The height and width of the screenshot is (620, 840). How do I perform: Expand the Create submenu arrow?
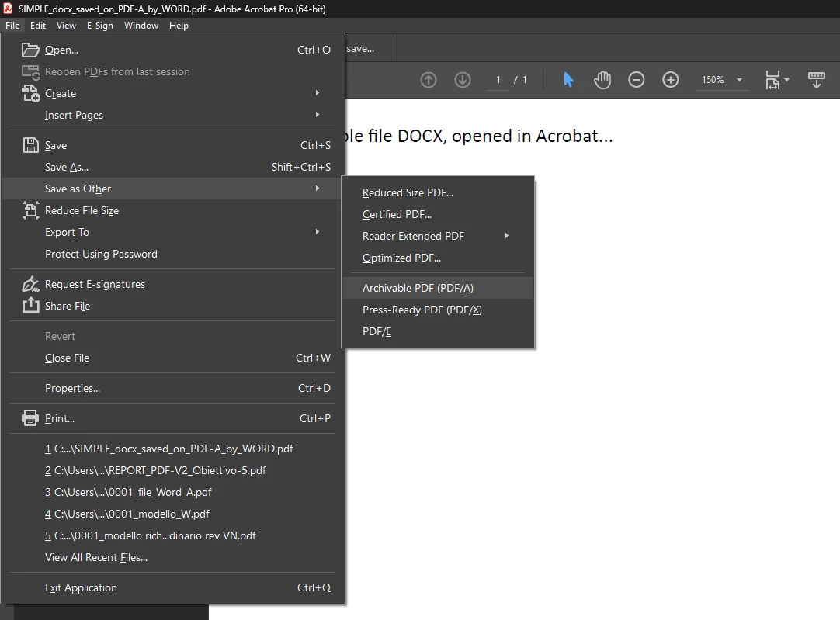318,92
